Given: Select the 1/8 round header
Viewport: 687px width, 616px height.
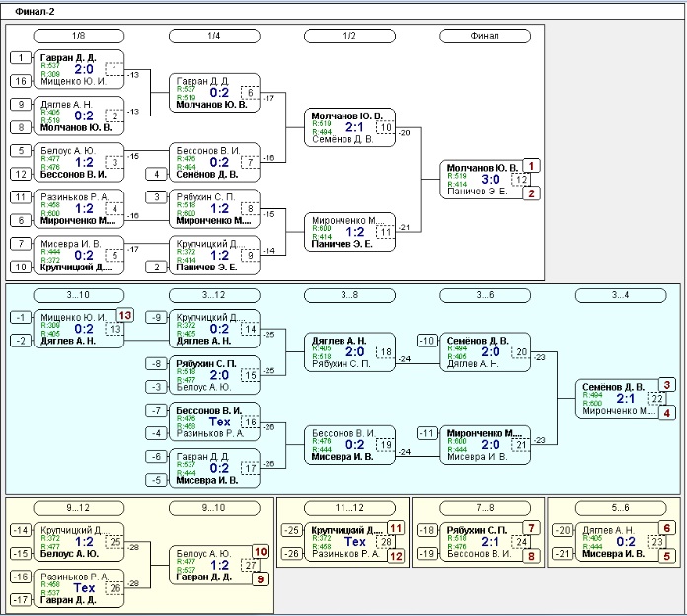Looking at the screenshot, I should pyautogui.click(x=78, y=36).
